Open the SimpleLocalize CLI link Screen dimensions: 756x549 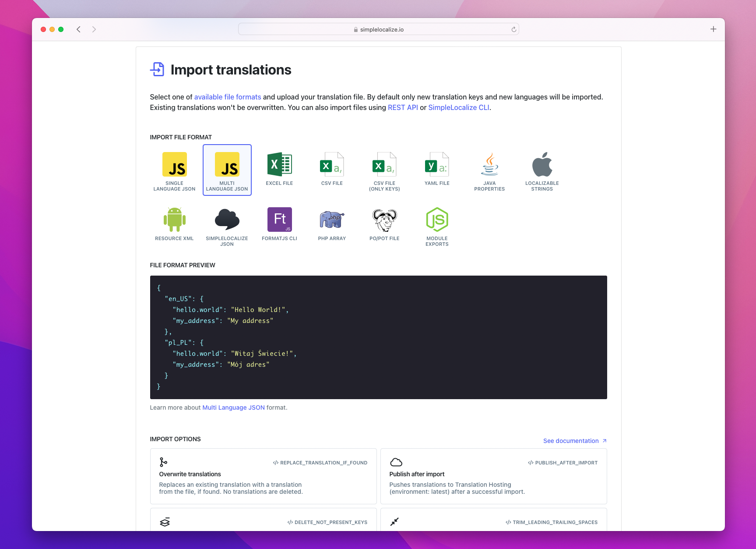pyautogui.click(x=459, y=107)
